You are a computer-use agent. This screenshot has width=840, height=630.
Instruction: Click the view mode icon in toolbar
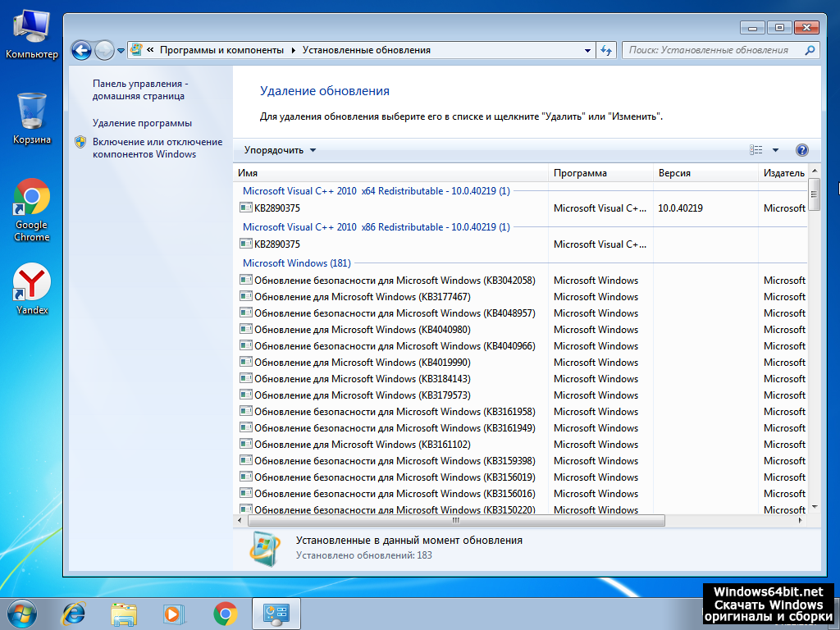756,150
